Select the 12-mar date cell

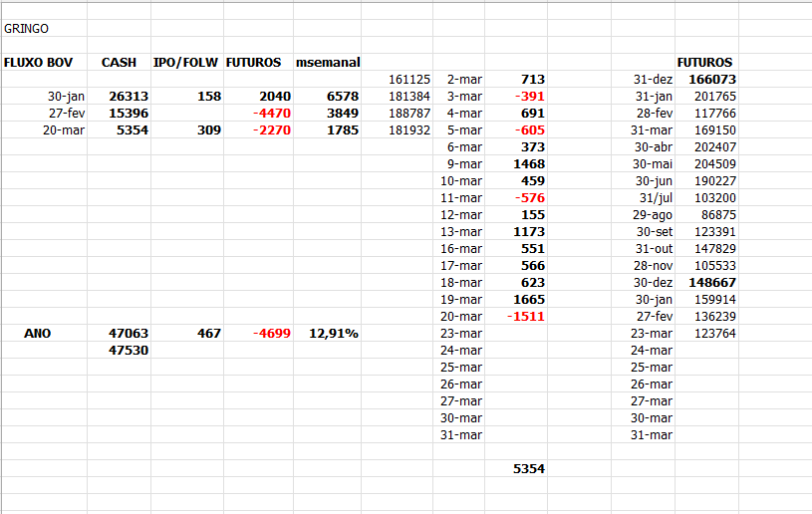[x=461, y=215]
